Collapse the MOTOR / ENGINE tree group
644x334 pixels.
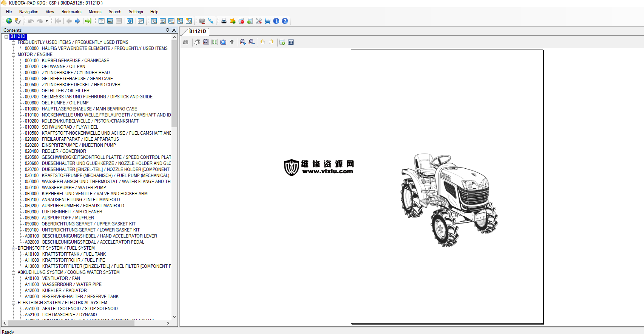pyautogui.click(x=14, y=54)
